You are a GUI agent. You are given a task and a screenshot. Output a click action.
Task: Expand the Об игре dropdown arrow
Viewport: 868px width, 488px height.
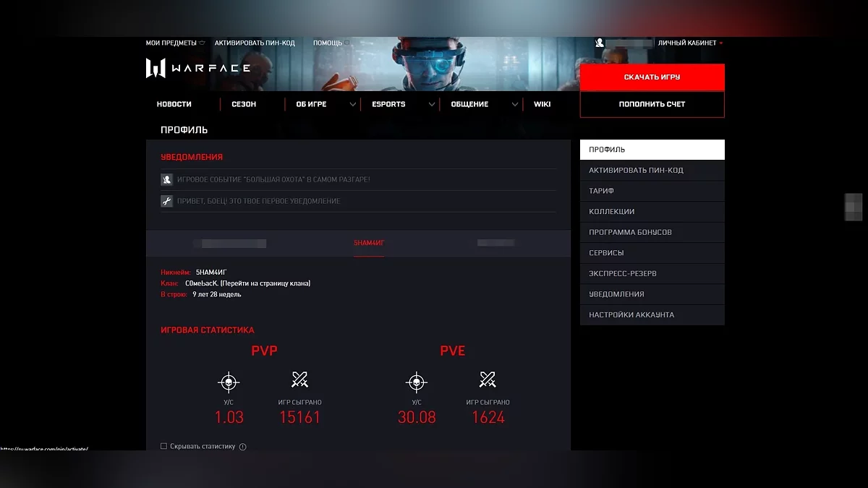tap(352, 104)
